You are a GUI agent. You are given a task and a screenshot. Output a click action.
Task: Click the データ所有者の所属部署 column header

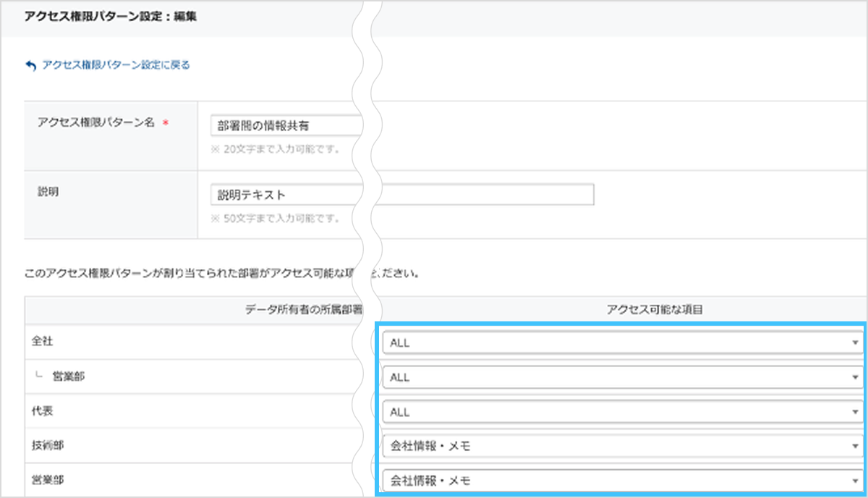[x=304, y=310]
